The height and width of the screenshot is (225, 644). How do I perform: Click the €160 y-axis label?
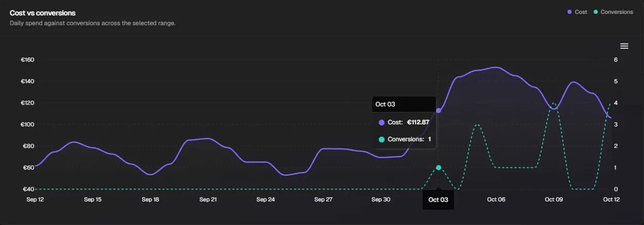coord(27,60)
